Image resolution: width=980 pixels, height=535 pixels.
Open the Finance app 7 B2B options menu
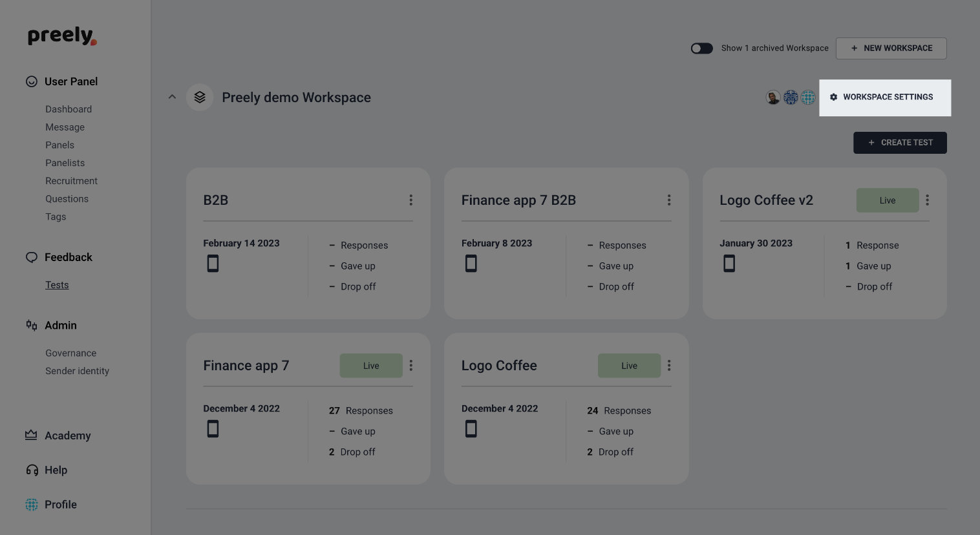pyautogui.click(x=669, y=200)
